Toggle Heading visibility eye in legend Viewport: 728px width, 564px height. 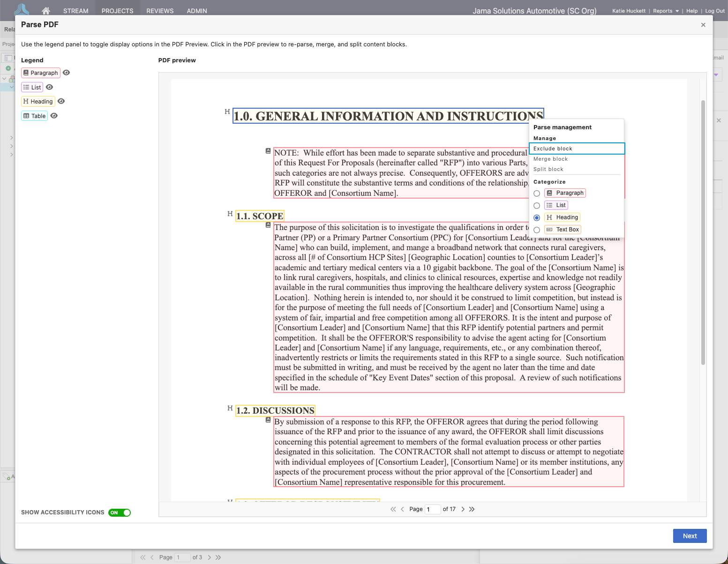point(61,101)
